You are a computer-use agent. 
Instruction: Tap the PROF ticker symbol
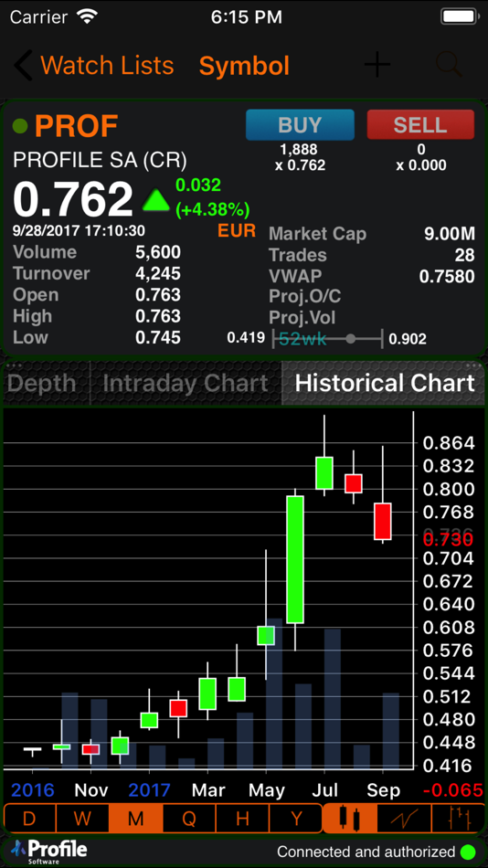coord(77,126)
